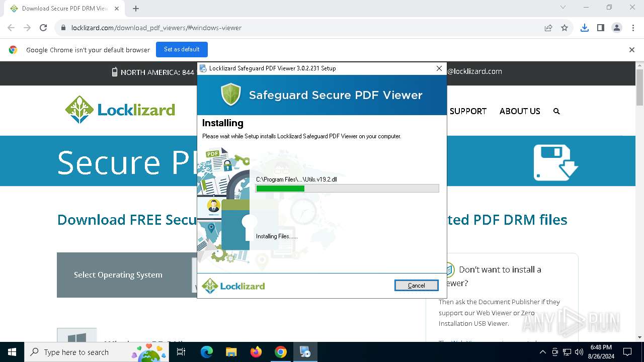Click the page vertical scrollbar

click(x=639, y=201)
